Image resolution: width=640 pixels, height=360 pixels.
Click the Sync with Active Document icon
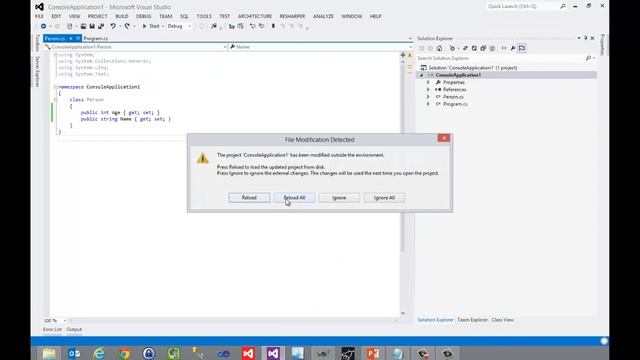click(x=465, y=48)
